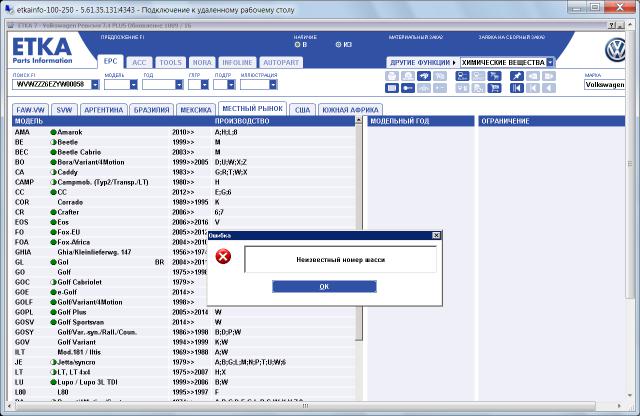Click the model list vertical scrollbar thumb
Viewport: 640px width, 416px height.
[359, 233]
